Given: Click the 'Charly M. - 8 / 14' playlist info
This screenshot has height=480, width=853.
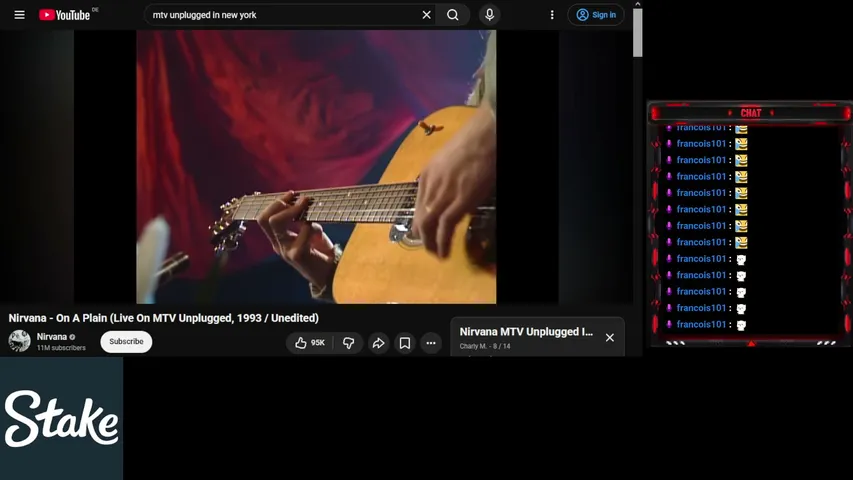Looking at the screenshot, I should [x=485, y=346].
